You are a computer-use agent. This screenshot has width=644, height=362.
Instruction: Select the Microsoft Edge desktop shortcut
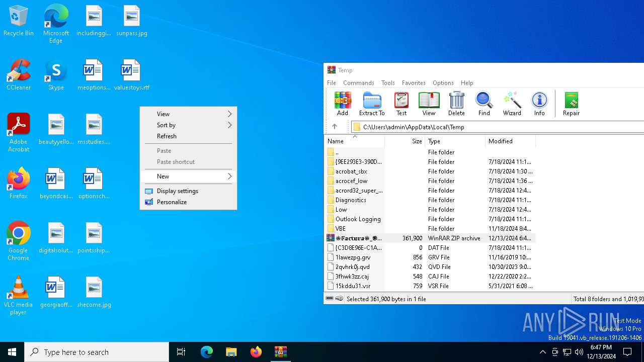click(x=56, y=24)
